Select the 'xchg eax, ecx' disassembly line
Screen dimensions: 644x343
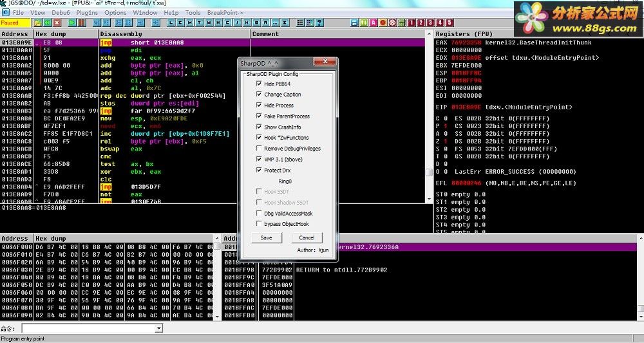[x=131, y=58]
